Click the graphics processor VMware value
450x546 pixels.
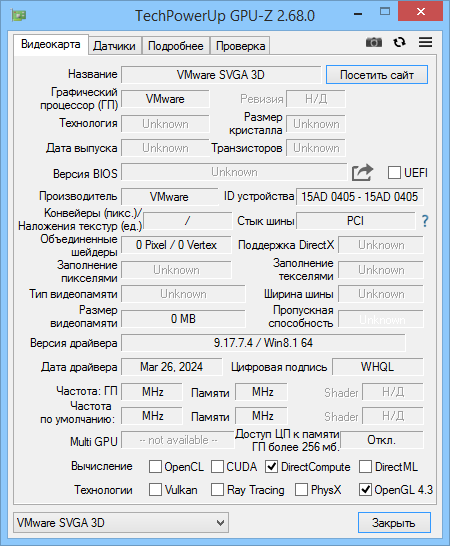click(165, 99)
